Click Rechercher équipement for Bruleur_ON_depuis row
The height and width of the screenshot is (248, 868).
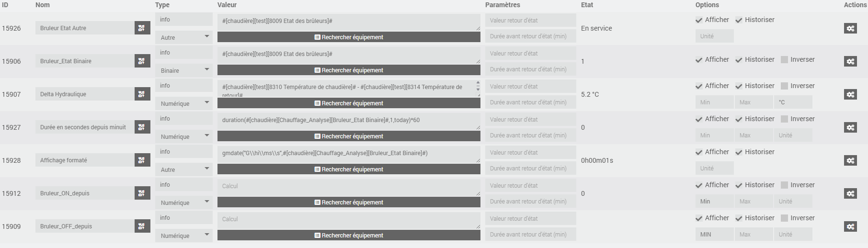349,203
